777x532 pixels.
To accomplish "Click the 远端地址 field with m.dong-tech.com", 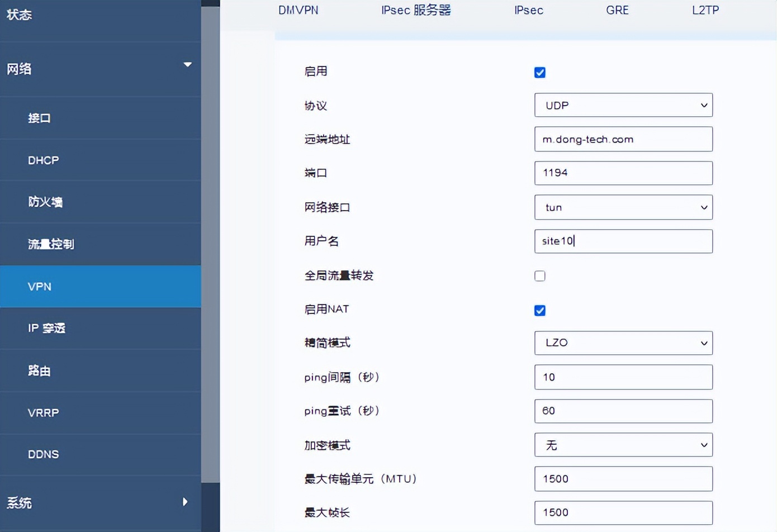I will [x=623, y=139].
